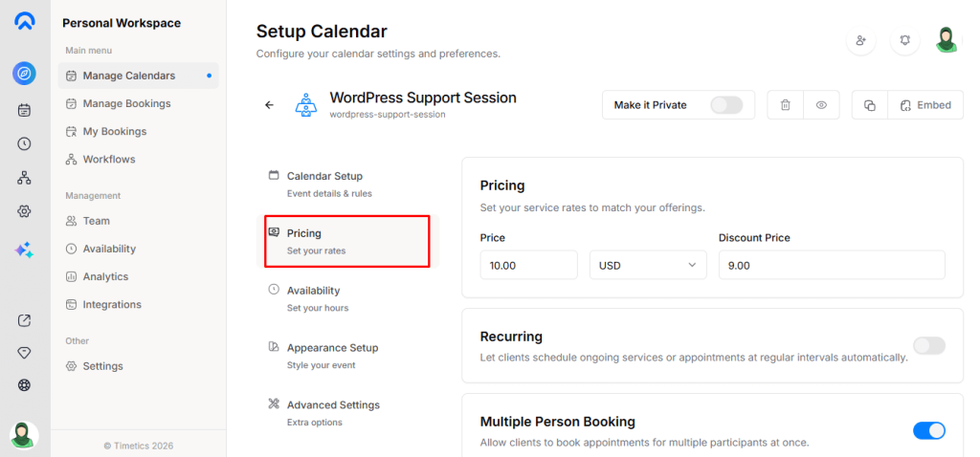980x457 pixels.
Task: Click the back arrow beside WordPress Support Session
Action: [269, 105]
